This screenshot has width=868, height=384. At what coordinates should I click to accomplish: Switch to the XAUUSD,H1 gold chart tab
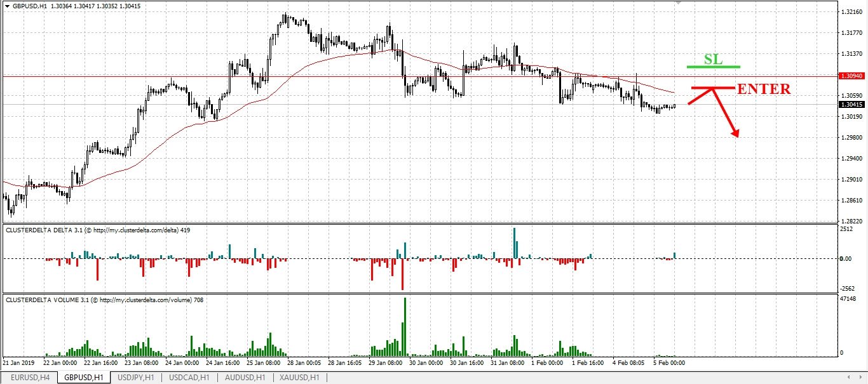pyautogui.click(x=299, y=378)
